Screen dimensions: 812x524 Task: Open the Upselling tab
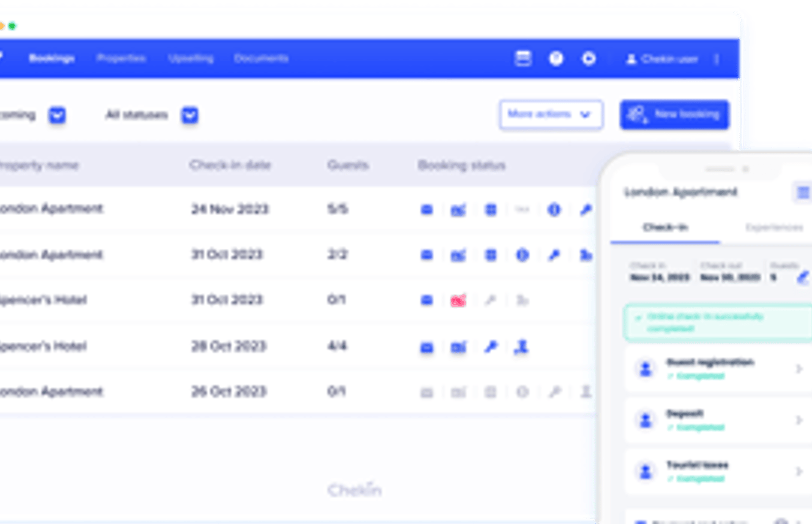[191, 58]
